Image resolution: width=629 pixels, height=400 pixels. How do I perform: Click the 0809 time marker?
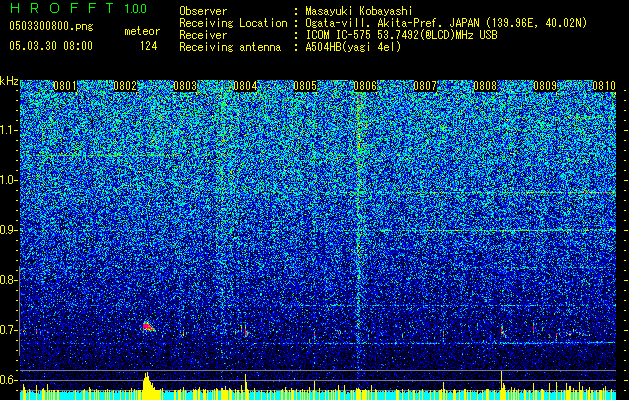[x=545, y=86]
